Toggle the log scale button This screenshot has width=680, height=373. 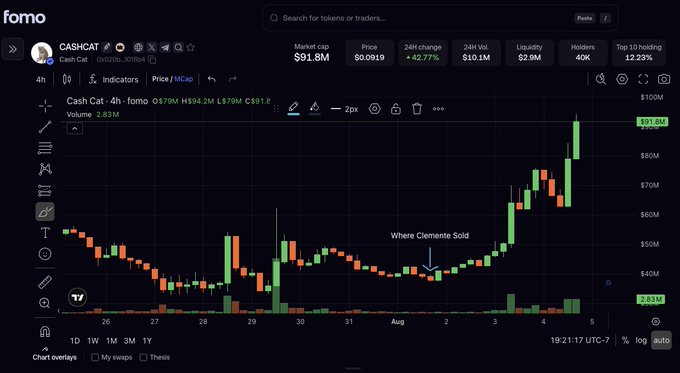tap(641, 340)
